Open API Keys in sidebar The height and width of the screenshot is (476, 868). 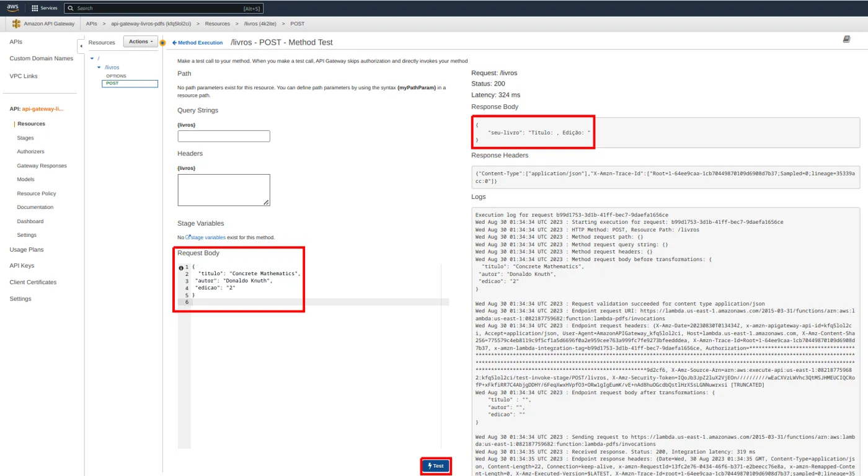tap(22, 266)
